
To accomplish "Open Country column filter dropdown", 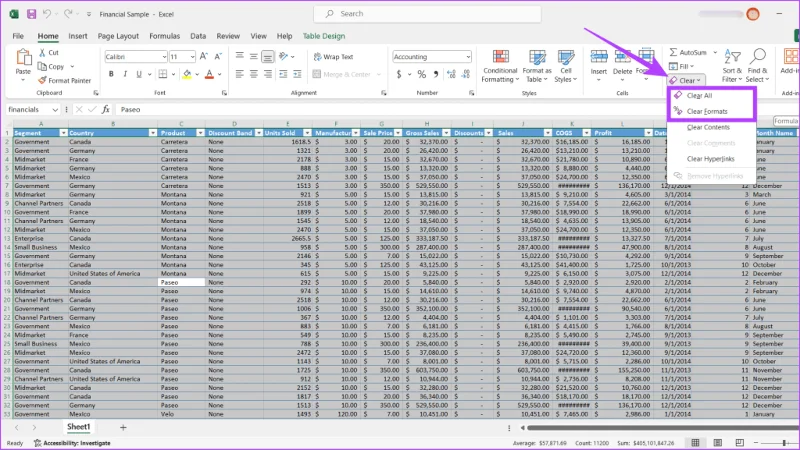I will tap(153, 133).
